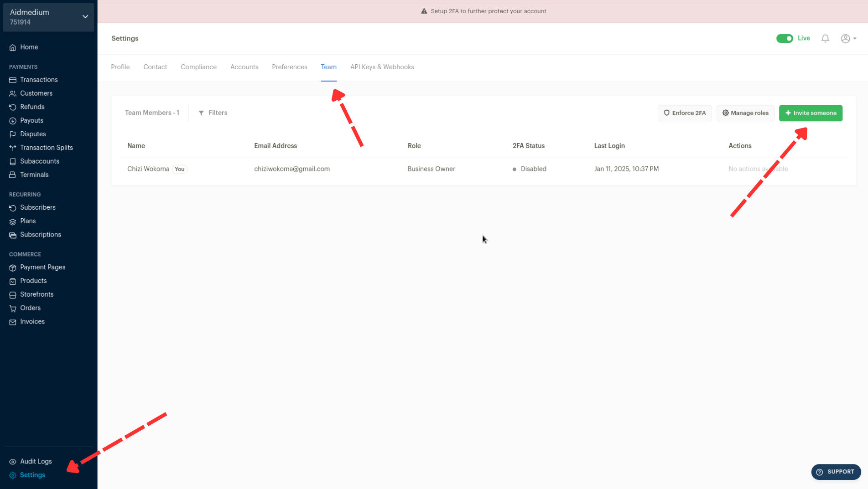868x489 pixels.
Task: Click the Payouts icon
Action: (x=13, y=121)
